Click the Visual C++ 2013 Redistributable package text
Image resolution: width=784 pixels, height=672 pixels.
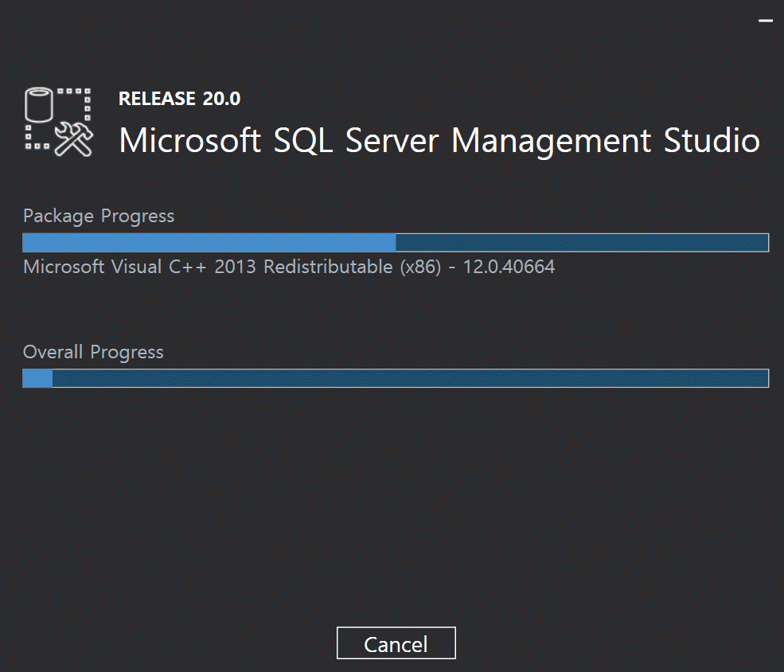tap(289, 267)
